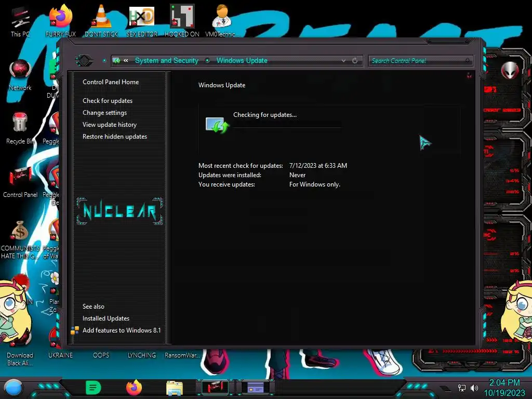Select the RansomWar desktop item
The image size is (532, 399).
182,355
